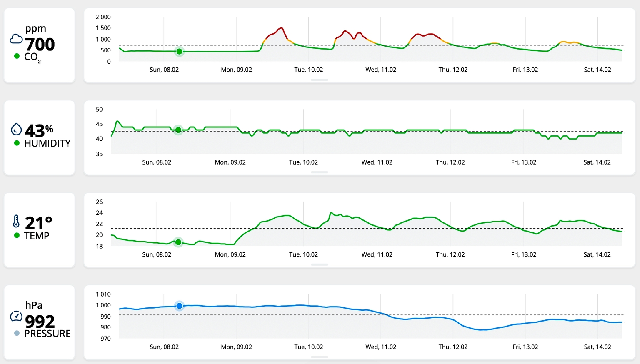
Task: Click the green status dot beside CO2
Action: pos(17,56)
